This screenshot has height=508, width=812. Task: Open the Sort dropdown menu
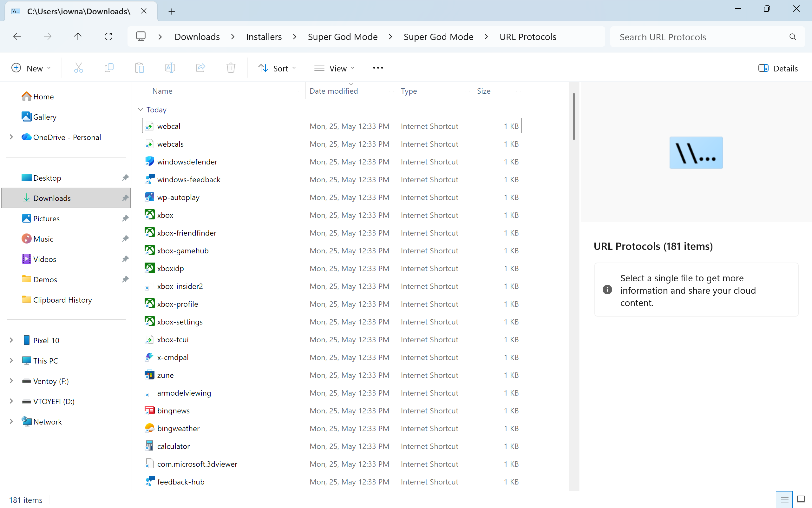tap(277, 68)
